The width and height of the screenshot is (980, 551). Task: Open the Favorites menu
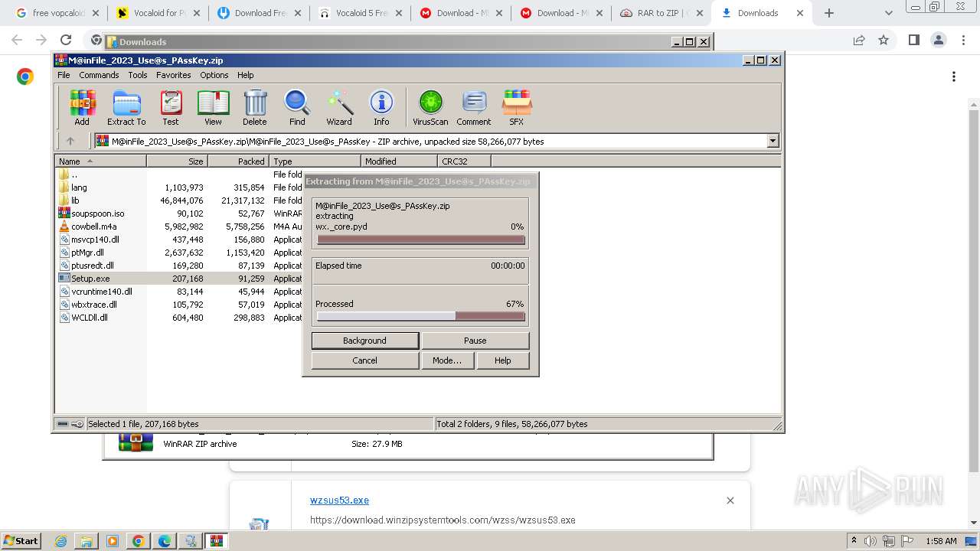pyautogui.click(x=174, y=75)
